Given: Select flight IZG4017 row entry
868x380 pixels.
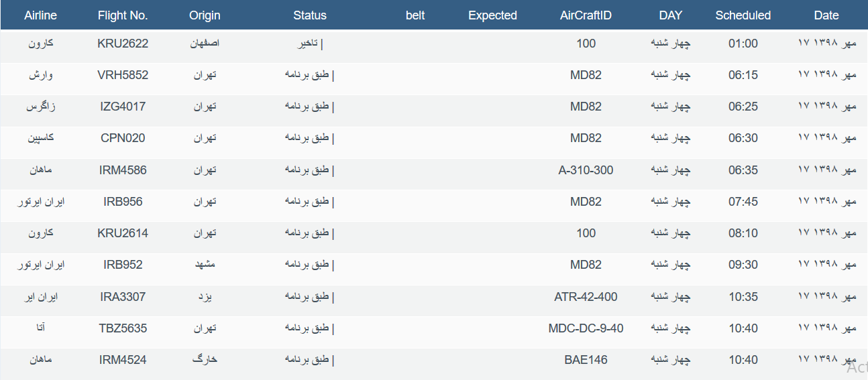Looking at the screenshot, I should (123, 107).
